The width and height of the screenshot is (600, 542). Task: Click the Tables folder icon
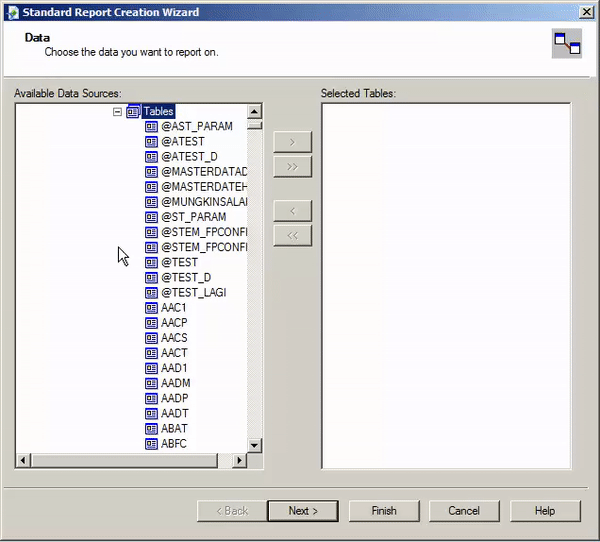coord(134,111)
